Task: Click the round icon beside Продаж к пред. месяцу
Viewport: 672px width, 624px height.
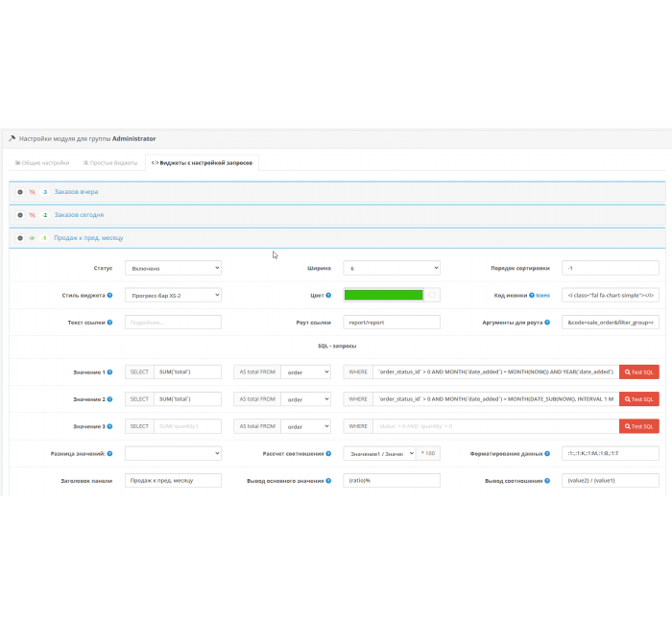Action: [x=20, y=238]
